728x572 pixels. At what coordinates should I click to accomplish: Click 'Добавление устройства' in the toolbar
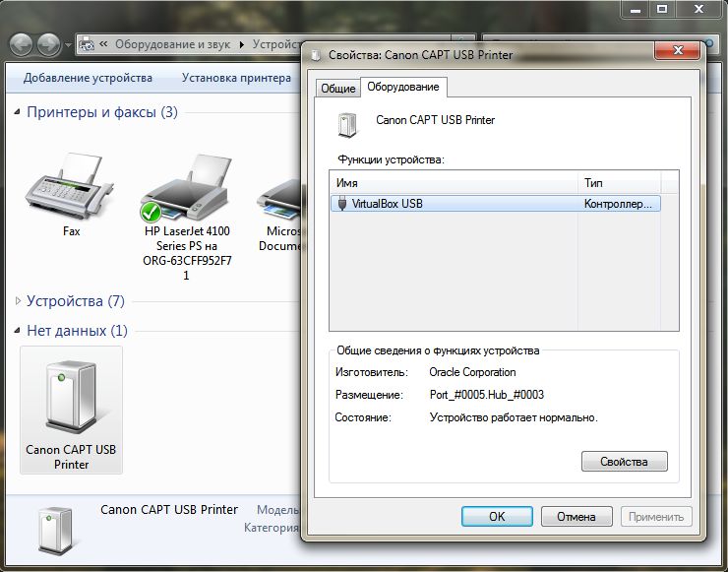click(88, 78)
